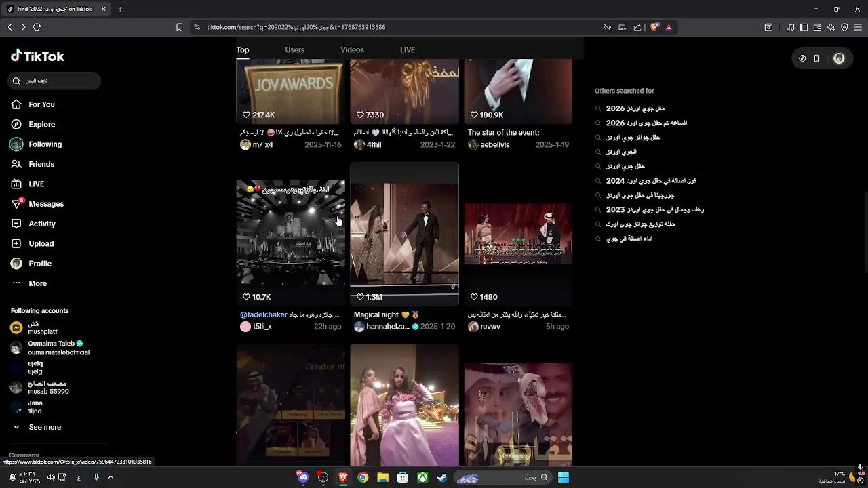Click the phone app icon top right
The height and width of the screenshot is (488, 868).
pos(817,58)
